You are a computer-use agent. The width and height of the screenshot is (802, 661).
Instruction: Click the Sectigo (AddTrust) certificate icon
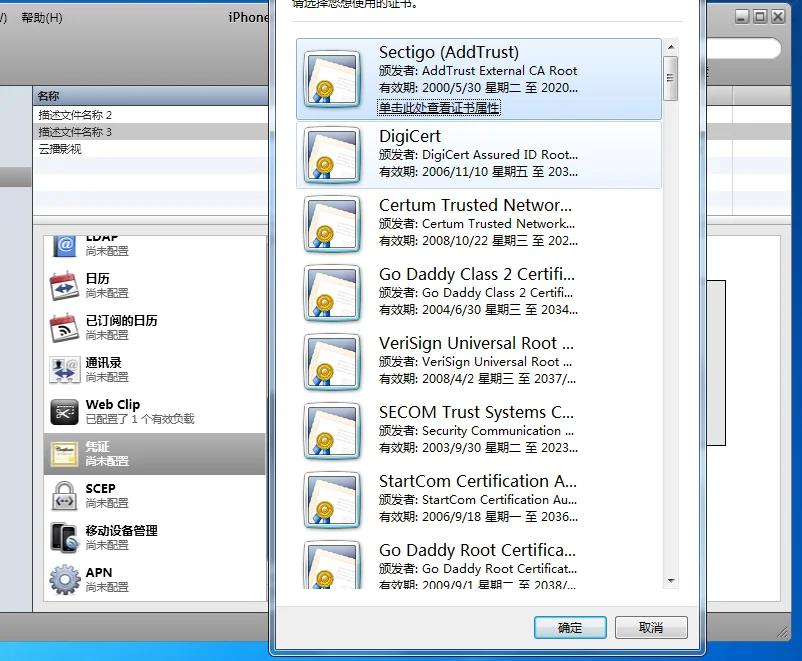coord(332,79)
